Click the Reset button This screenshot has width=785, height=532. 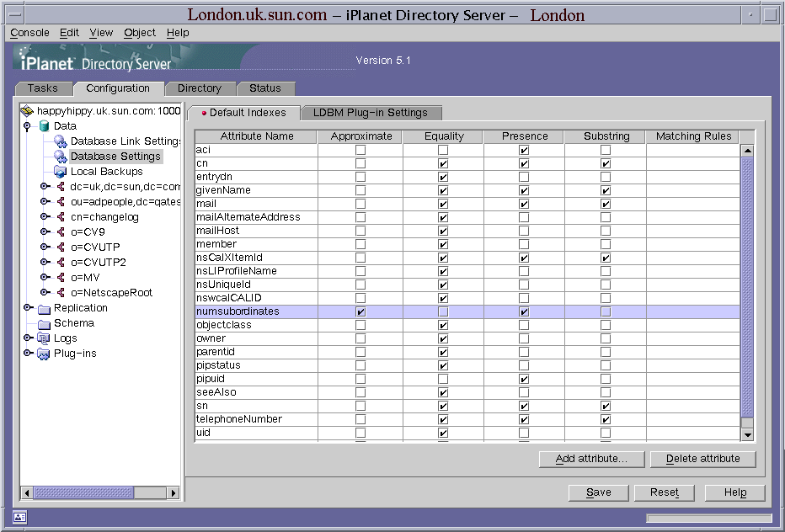[665, 492]
